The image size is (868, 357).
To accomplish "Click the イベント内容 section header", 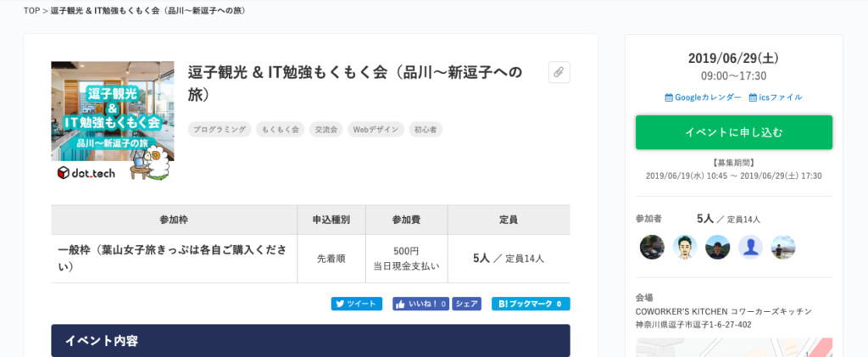I will [310, 340].
